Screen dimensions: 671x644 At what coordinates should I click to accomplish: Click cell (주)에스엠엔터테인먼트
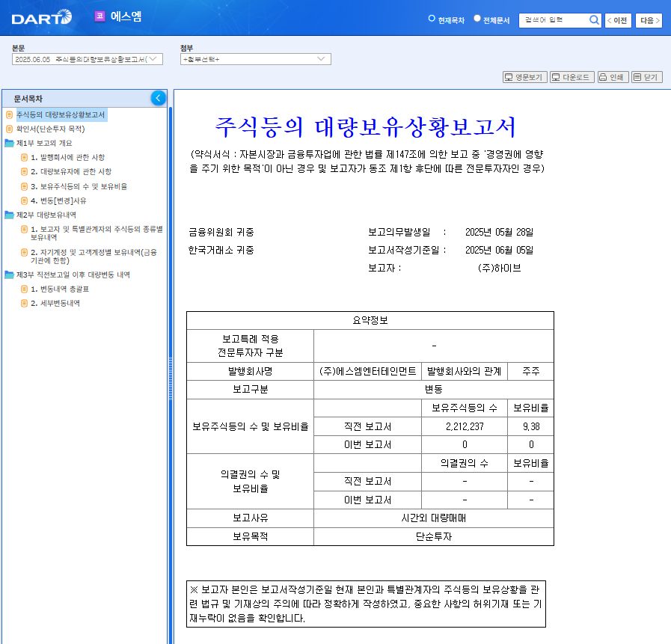(x=367, y=372)
